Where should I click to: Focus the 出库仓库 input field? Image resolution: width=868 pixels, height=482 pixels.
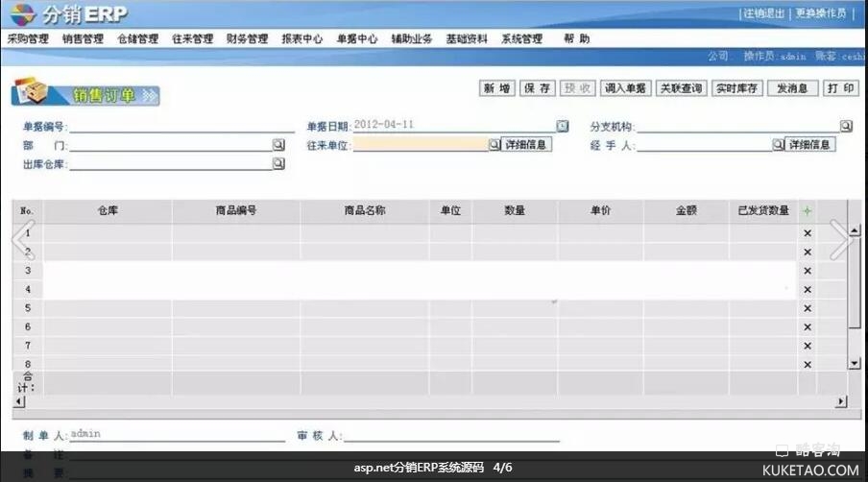click(x=171, y=164)
